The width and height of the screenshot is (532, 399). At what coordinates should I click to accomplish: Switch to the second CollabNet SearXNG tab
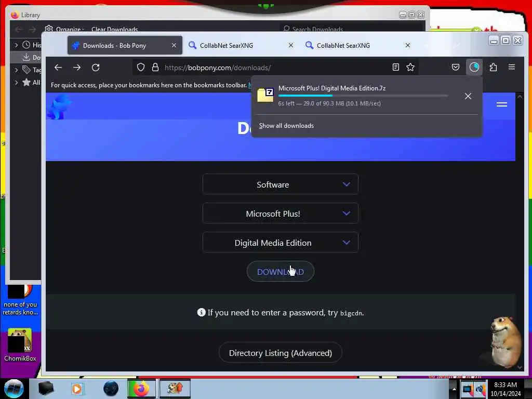point(358,45)
